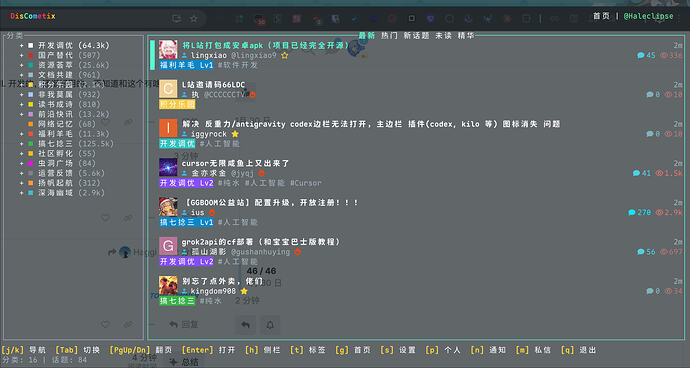
Task: Click the red swatch beside 国产替代
Action: tap(30, 55)
